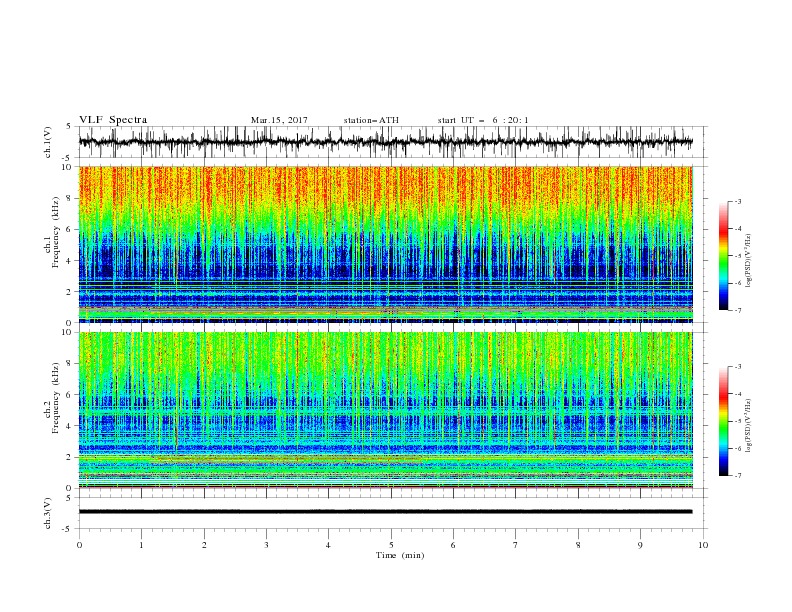Select the "start UT = 6 :20: 1" text
The height and width of the screenshot is (612, 792).
[483, 120]
